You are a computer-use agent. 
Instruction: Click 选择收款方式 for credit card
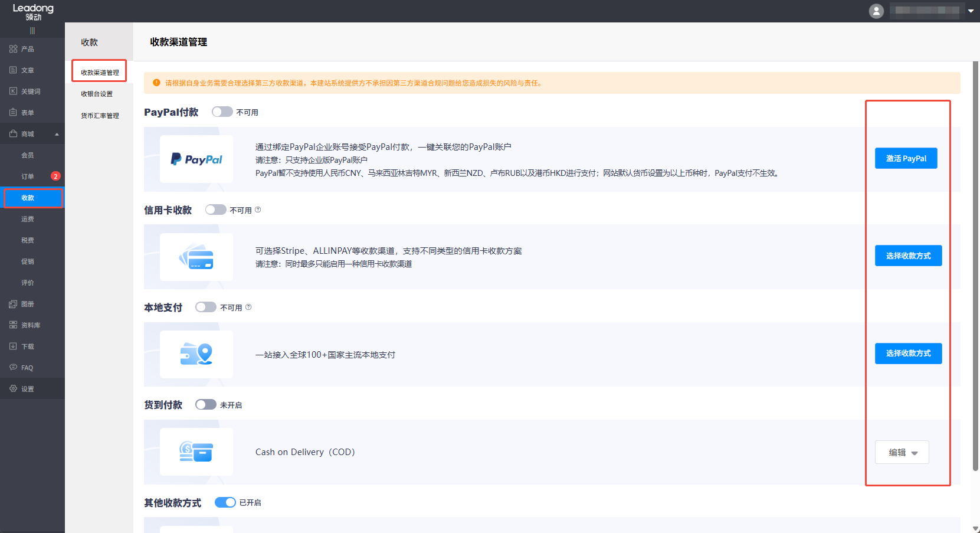(x=908, y=256)
